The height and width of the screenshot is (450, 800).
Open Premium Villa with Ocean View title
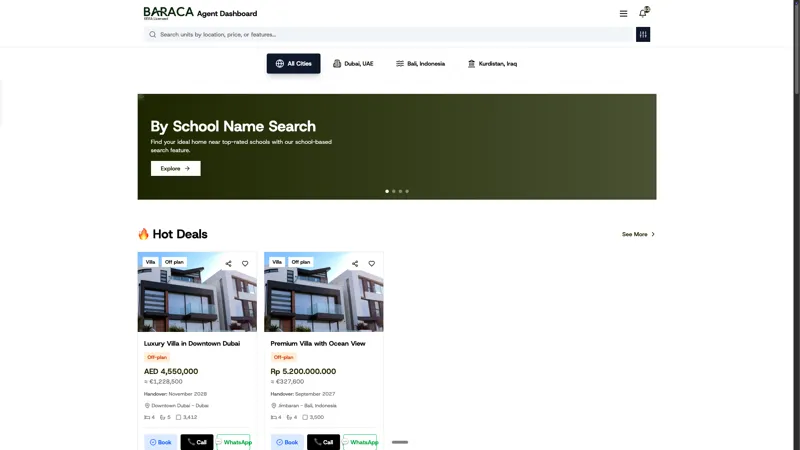tap(318, 343)
